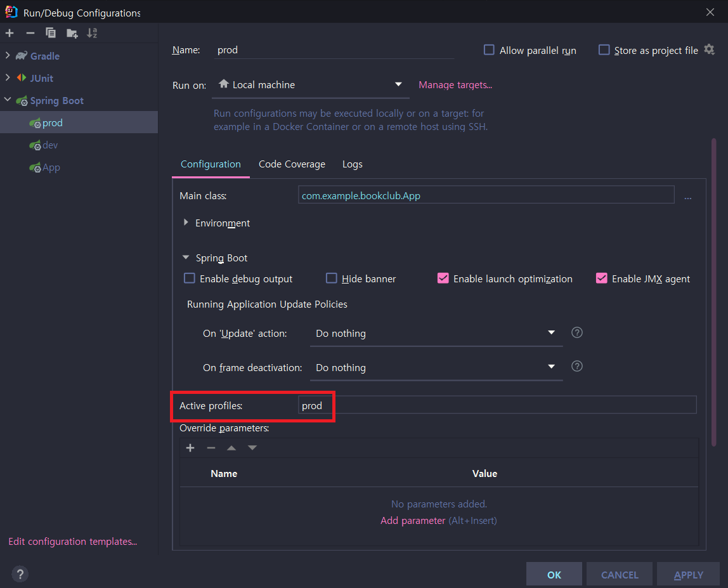Screen dimensions: 728x588
Task: Check the Hide banner option
Action: pyautogui.click(x=331, y=278)
